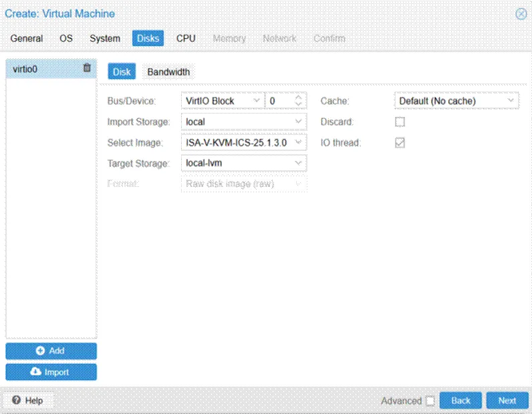
Task: Select the virtio0 disk entry
Action: coord(51,69)
